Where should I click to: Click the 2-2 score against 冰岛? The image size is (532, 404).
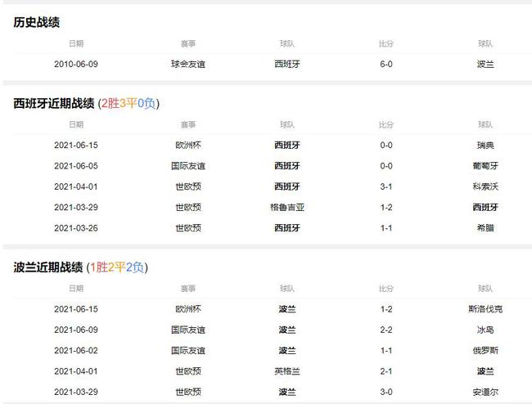tap(385, 330)
